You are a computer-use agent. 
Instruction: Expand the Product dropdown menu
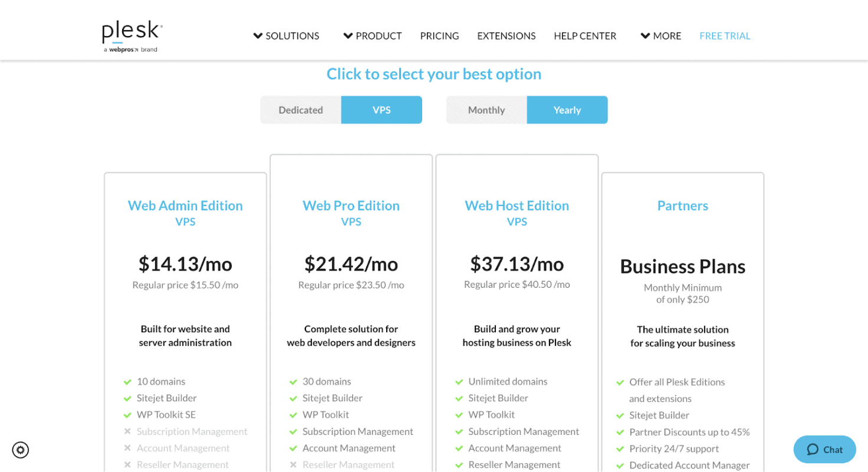tap(373, 36)
